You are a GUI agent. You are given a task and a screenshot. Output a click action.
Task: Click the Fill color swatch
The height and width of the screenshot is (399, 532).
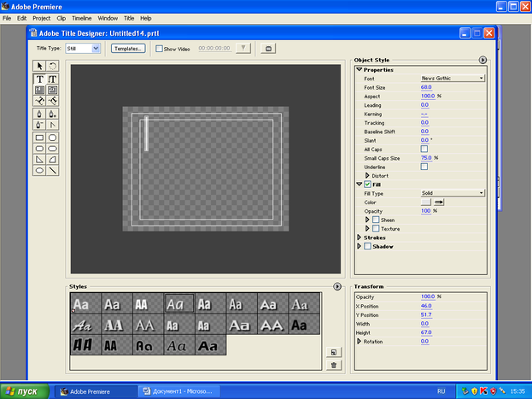(x=426, y=202)
